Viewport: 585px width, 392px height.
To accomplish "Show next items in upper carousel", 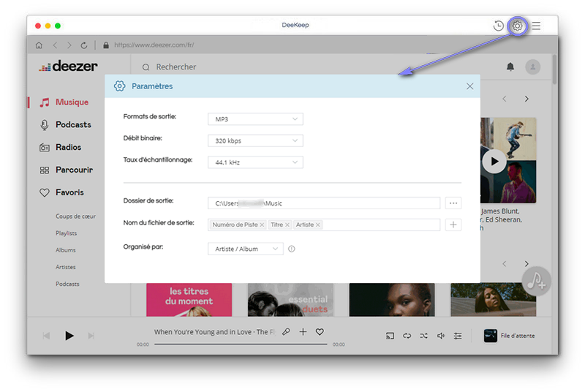I will (x=526, y=99).
